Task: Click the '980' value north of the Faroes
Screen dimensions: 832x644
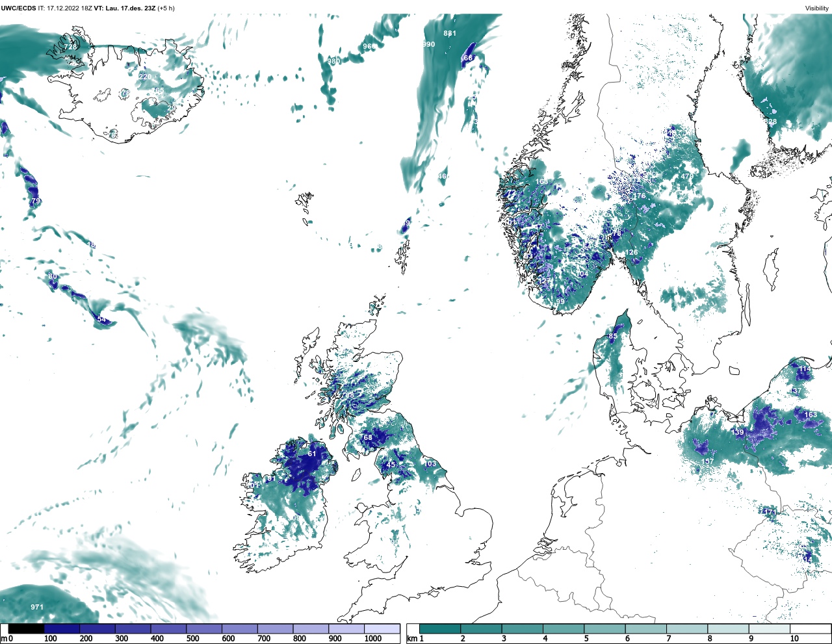Action: tap(333, 61)
